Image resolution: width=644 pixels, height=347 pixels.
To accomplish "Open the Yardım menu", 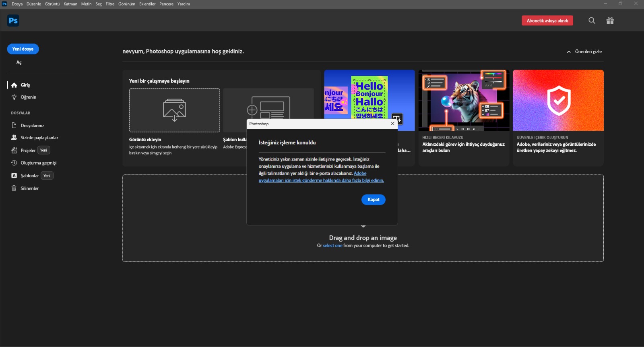I will click(184, 4).
